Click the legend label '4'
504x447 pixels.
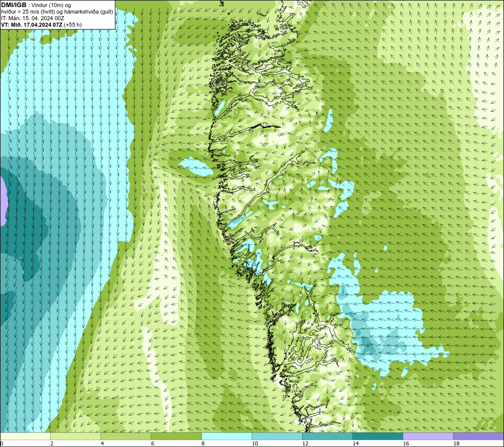tap(102, 444)
